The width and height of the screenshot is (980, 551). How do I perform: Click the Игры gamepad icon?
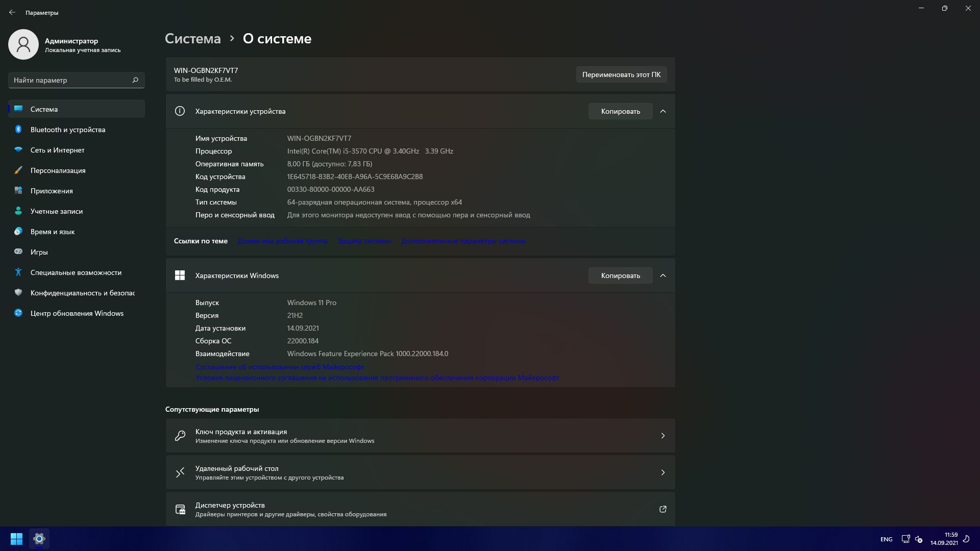click(18, 252)
